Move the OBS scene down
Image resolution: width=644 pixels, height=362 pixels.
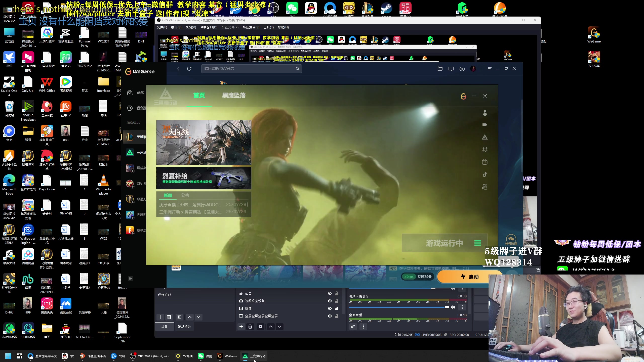point(198,317)
